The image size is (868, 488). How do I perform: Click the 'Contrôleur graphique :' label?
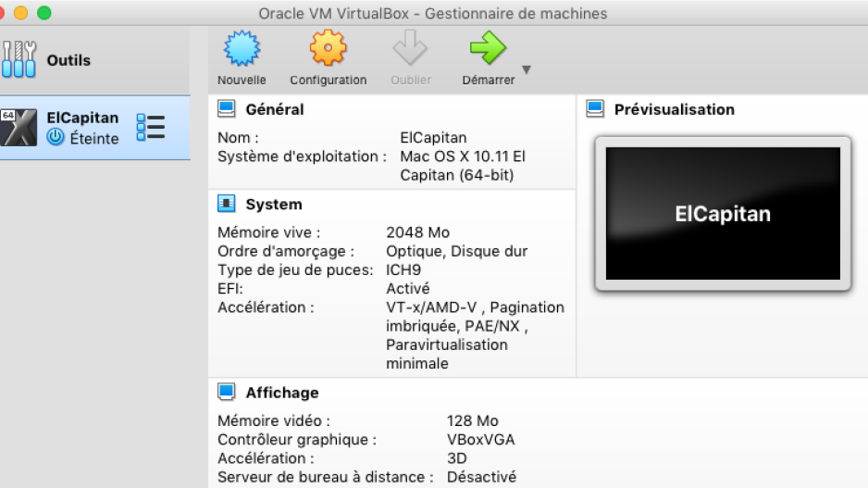pyautogui.click(x=297, y=440)
